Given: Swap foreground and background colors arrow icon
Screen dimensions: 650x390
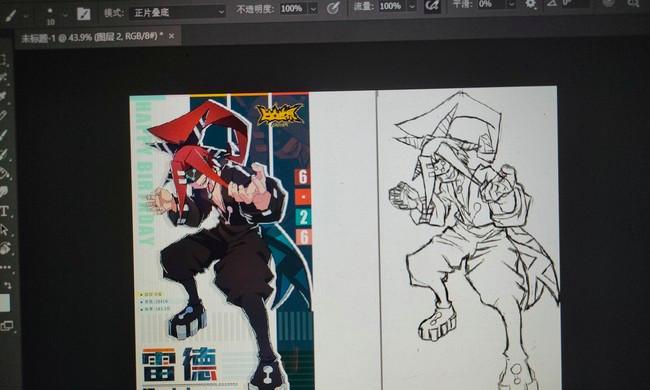Looking at the screenshot, I should click(x=7, y=285).
